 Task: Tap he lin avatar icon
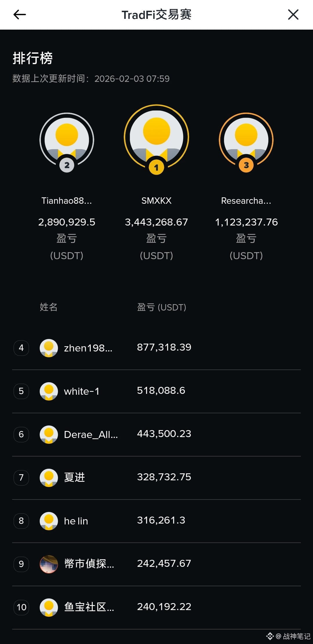(x=49, y=521)
